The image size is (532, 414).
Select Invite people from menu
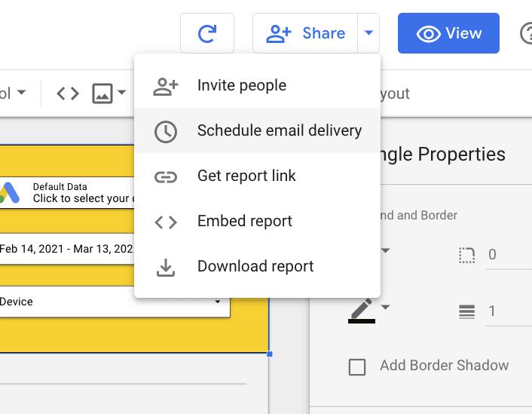pyautogui.click(x=257, y=85)
